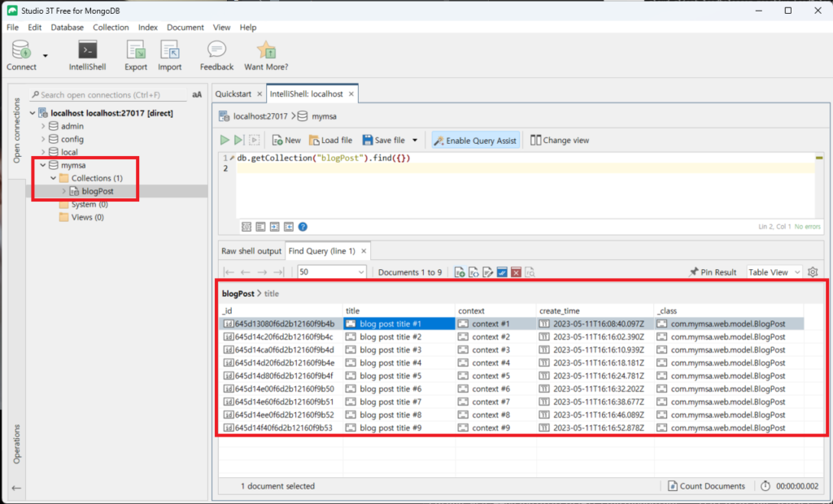
Task: Click the run selected text dashed icon
Action: 255,140
